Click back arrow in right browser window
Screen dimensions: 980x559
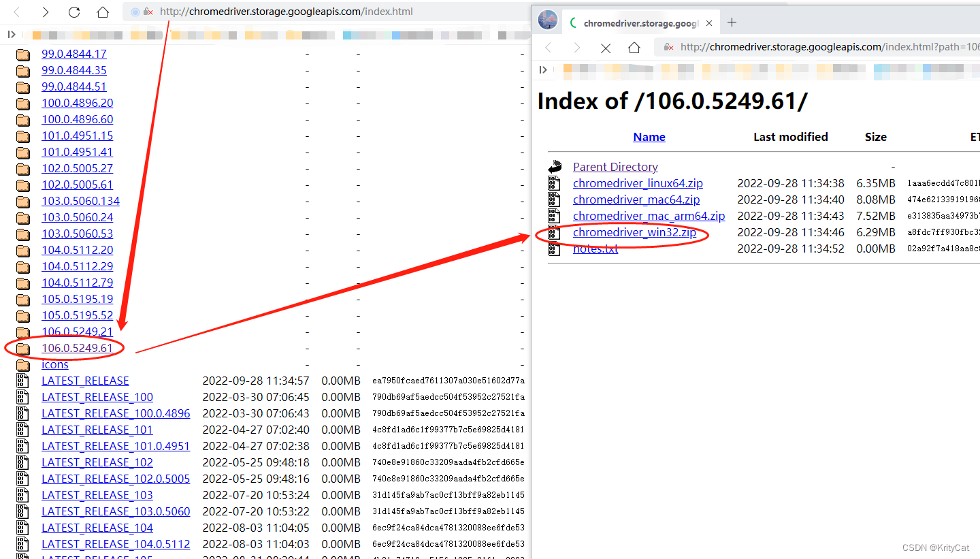pos(549,48)
